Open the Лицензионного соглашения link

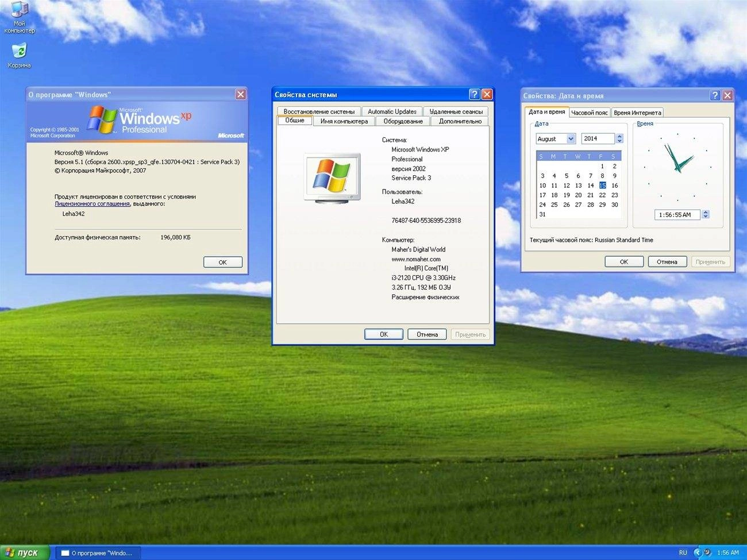coord(92,204)
